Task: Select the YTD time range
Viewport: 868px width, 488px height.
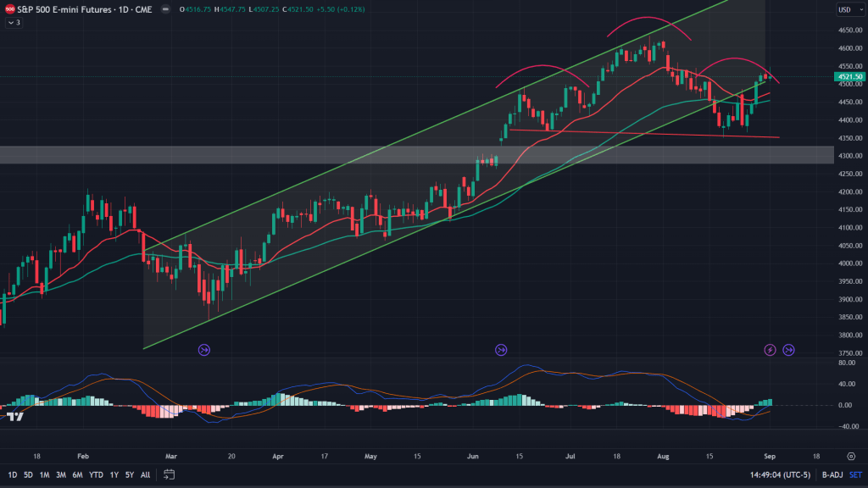Action: pyautogui.click(x=96, y=474)
